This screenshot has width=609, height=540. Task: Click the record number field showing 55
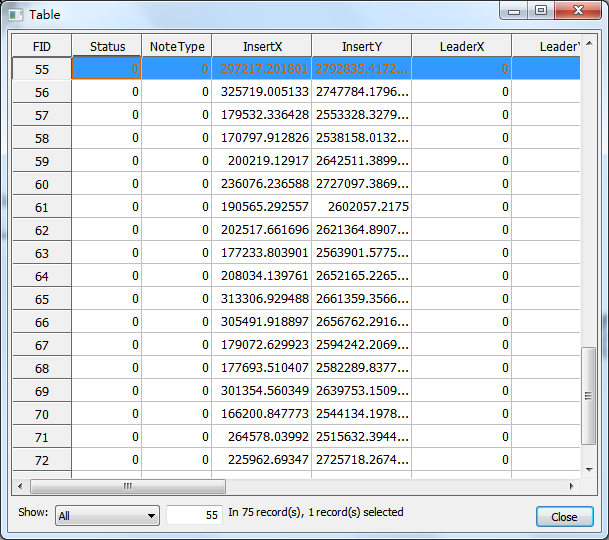point(194,515)
